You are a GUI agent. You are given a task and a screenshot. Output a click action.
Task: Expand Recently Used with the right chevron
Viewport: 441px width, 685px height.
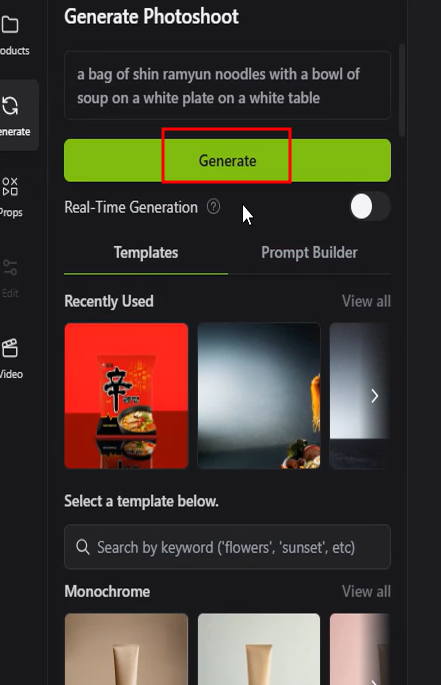375,396
